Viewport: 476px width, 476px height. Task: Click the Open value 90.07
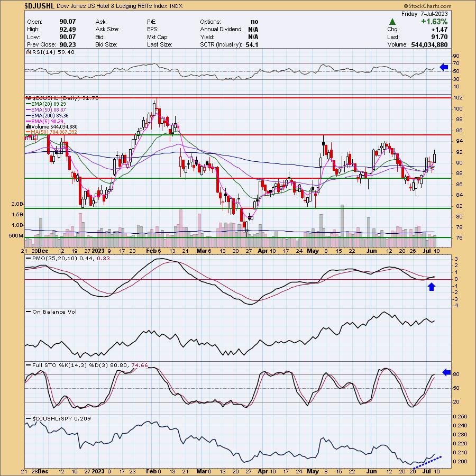click(67, 22)
